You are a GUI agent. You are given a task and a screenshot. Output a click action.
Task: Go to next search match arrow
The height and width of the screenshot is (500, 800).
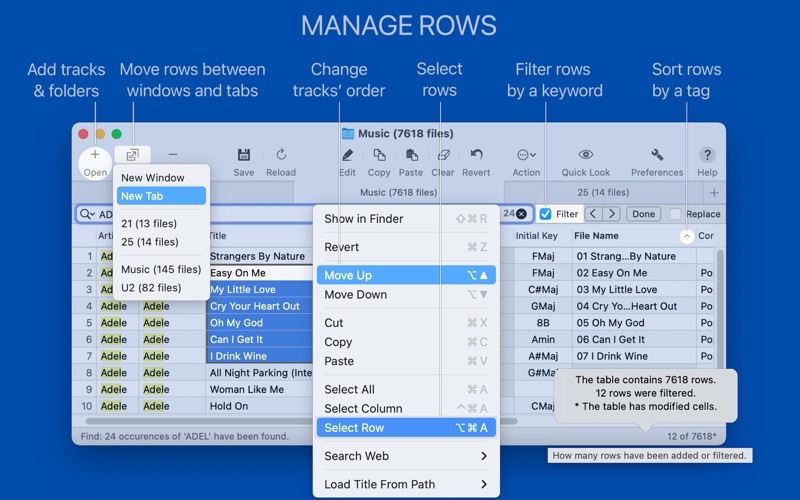pyautogui.click(x=612, y=214)
